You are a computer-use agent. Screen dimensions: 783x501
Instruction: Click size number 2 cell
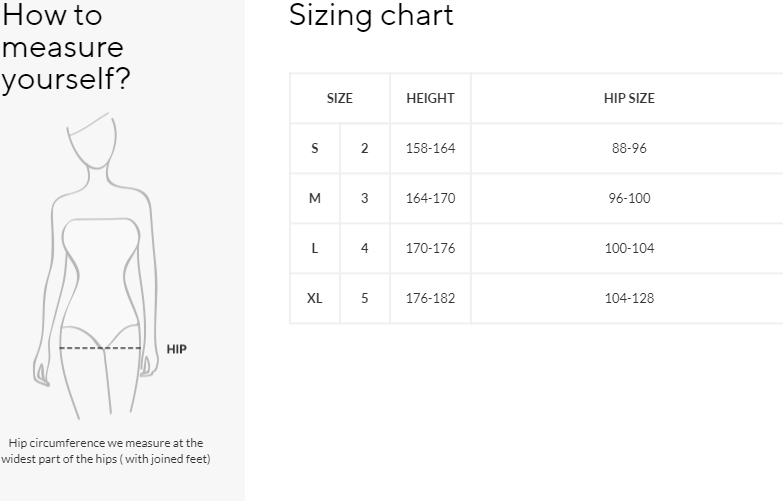[365, 148]
